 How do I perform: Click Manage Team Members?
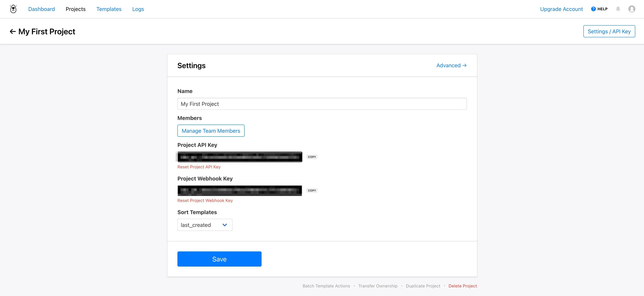[211, 131]
